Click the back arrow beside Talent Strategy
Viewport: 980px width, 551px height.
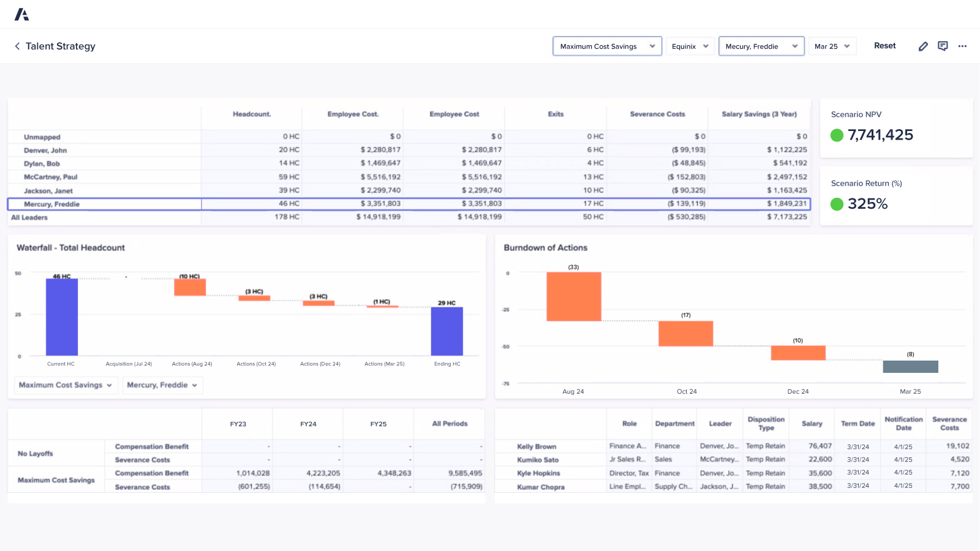point(17,46)
